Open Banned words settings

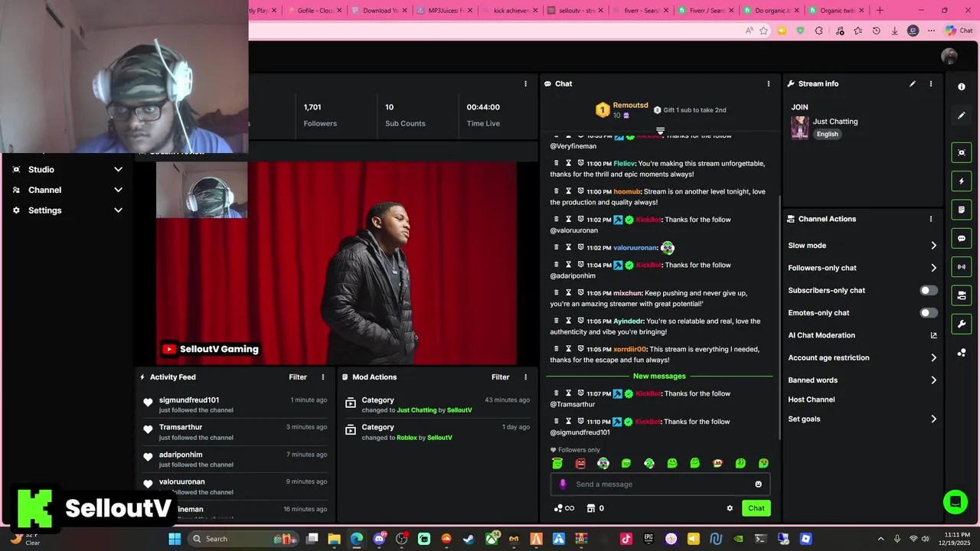pyautogui.click(x=862, y=380)
